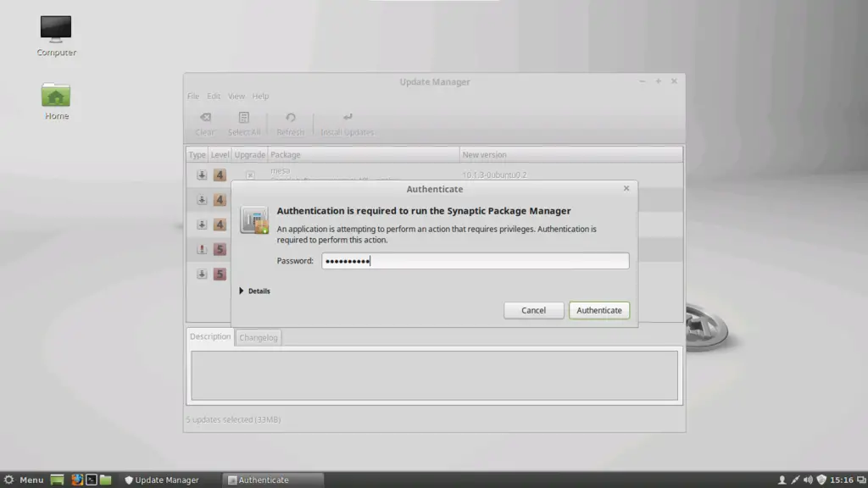Switch to Authenticate window in the taskbar
Viewport: 868px width, 488px height.
pos(273,480)
